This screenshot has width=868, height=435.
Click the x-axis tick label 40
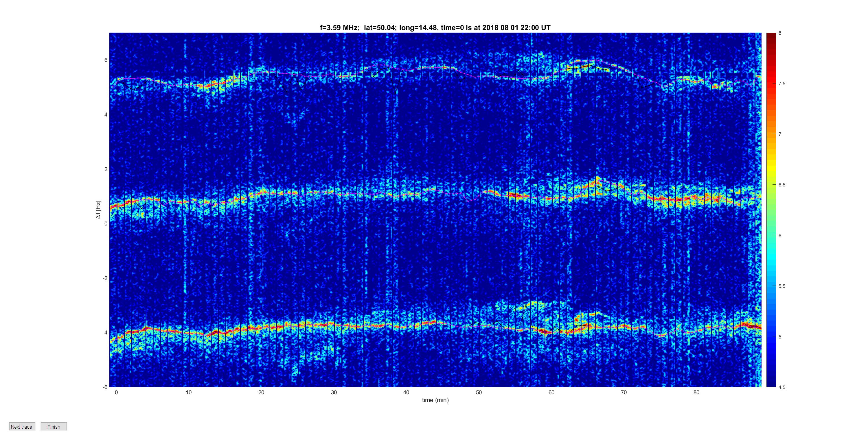tap(406, 392)
